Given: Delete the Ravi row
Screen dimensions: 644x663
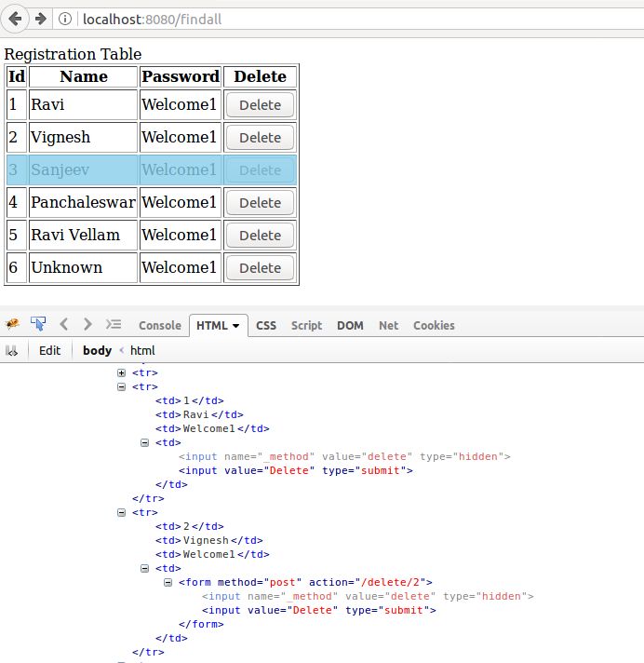Looking at the screenshot, I should pos(260,105).
